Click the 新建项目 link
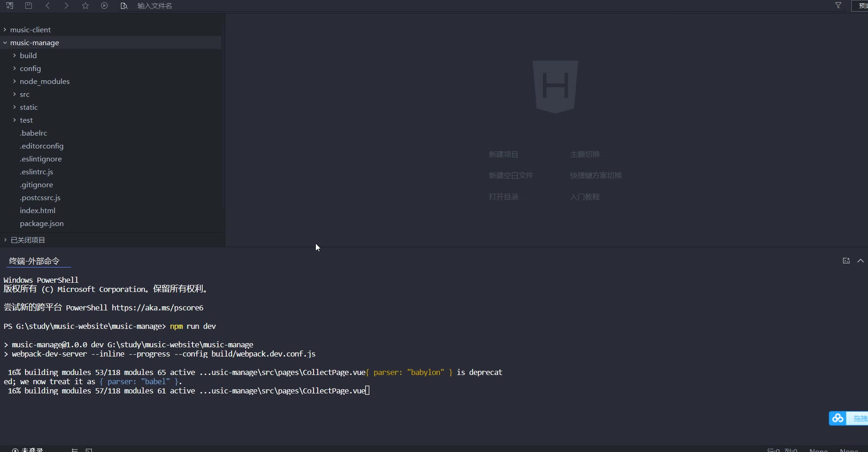The image size is (868, 452). pyautogui.click(x=503, y=154)
